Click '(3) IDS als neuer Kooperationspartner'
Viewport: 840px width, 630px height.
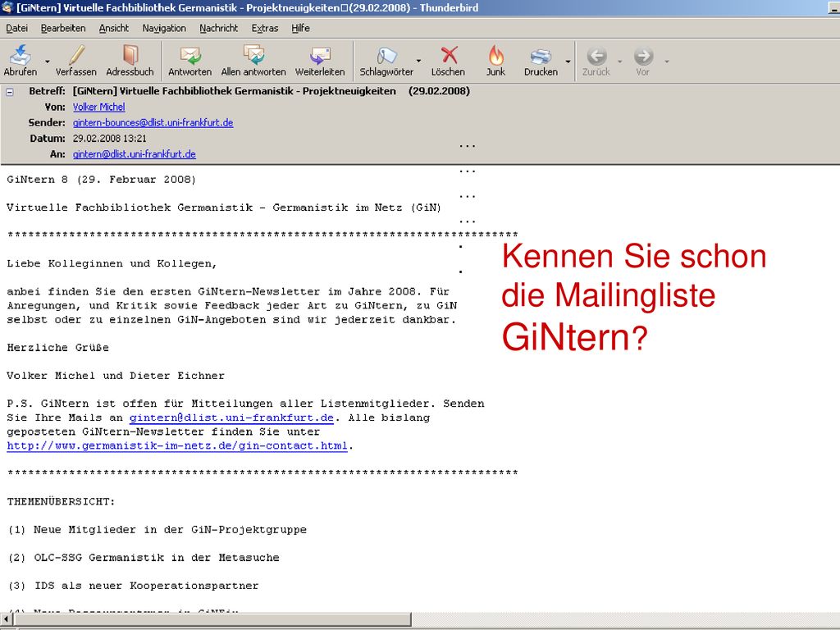(133, 586)
